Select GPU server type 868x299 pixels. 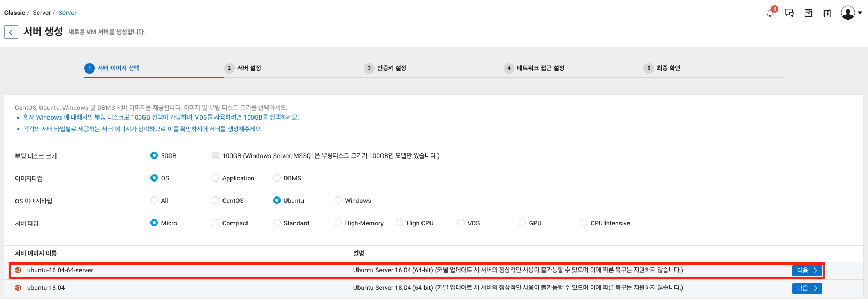(x=522, y=223)
